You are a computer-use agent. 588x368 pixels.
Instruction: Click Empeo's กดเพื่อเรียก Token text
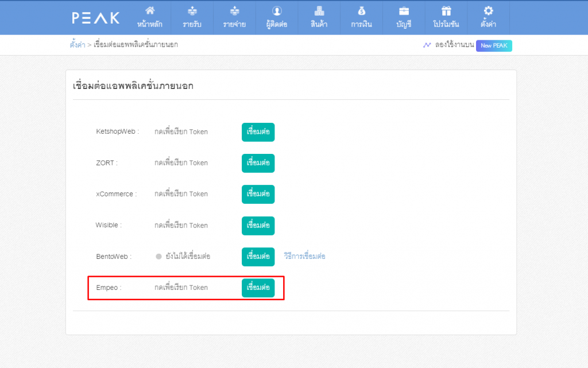click(181, 288)
